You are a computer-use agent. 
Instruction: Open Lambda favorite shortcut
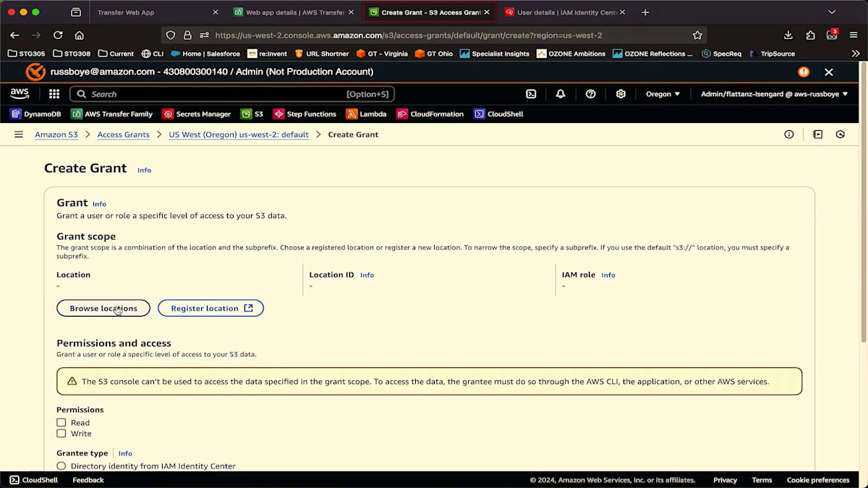(x=366, y=114)
